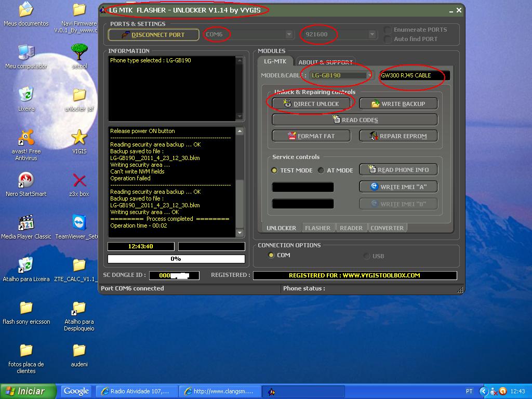The height and width of the screenshot is (399, 532).
Task: Click DIRECT UNLOCK button
Action: click(311, 104)
